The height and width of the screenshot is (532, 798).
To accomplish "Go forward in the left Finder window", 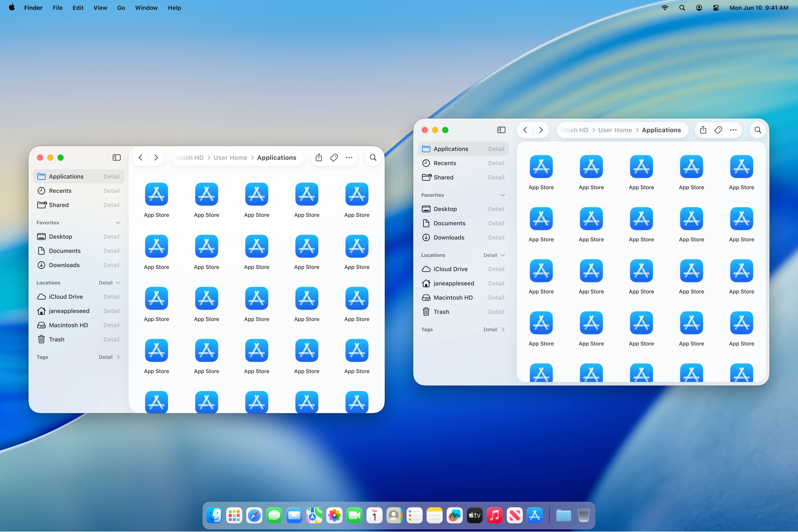I will point(156,157).
